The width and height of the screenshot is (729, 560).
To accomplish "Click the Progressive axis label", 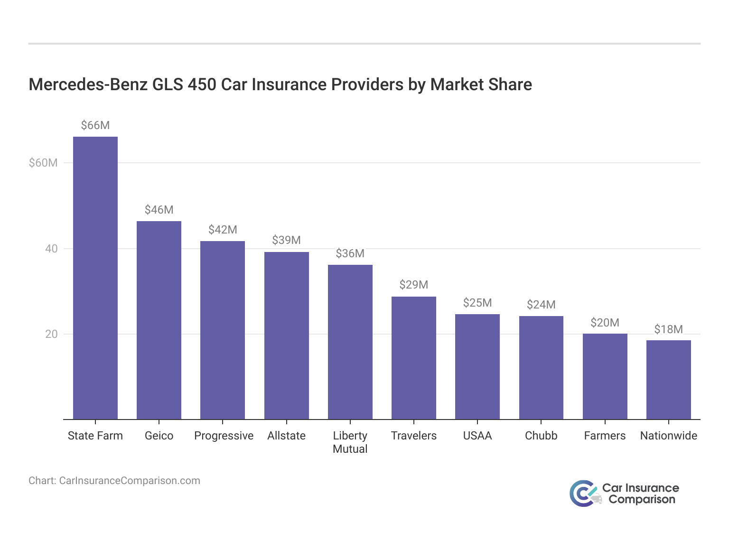I will 224,436.
